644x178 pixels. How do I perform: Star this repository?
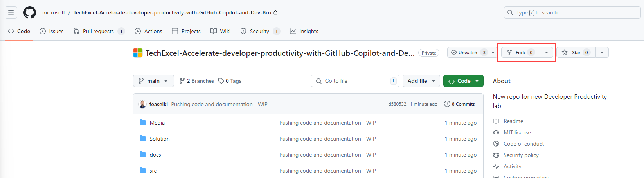pyautogui.click(x=576, y=52)
